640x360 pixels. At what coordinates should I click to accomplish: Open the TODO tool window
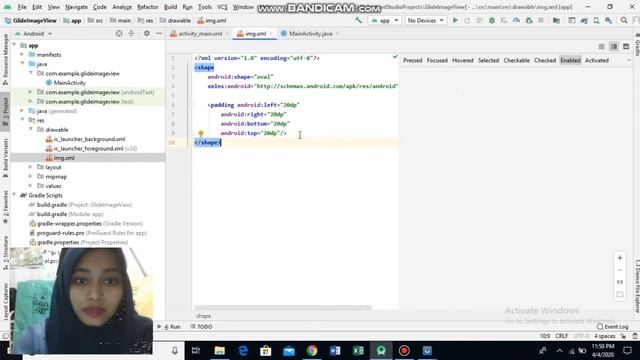201,327
